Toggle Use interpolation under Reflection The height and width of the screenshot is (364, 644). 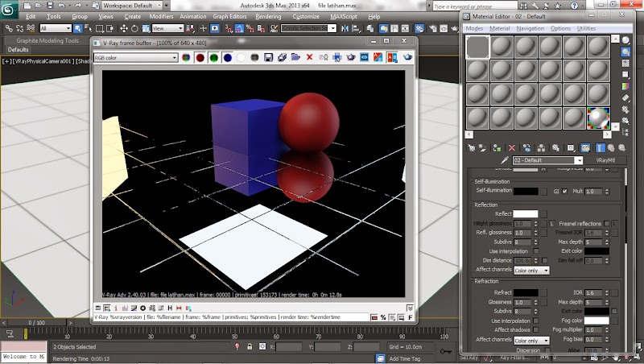point(536,251)
